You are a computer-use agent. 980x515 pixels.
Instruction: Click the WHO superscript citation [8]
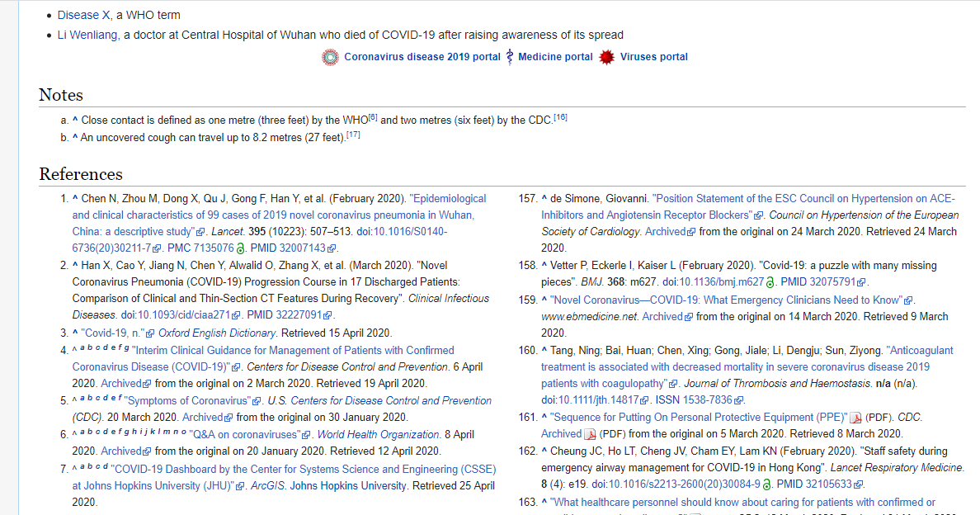coord(373,114)
